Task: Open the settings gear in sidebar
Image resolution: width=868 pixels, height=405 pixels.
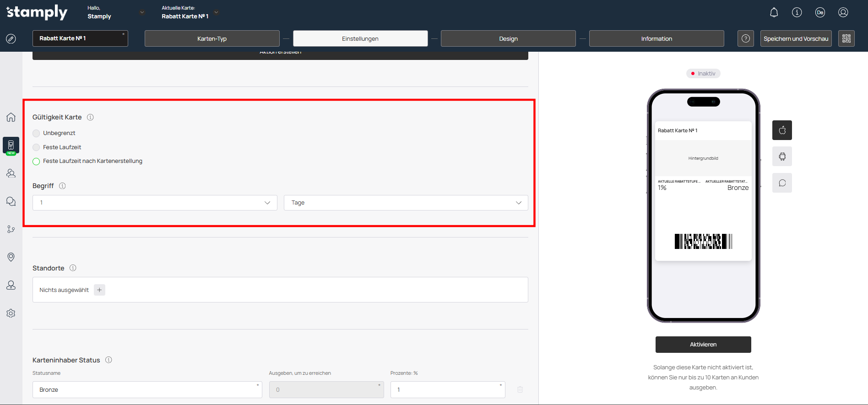Action: click(x=11, y=313)
